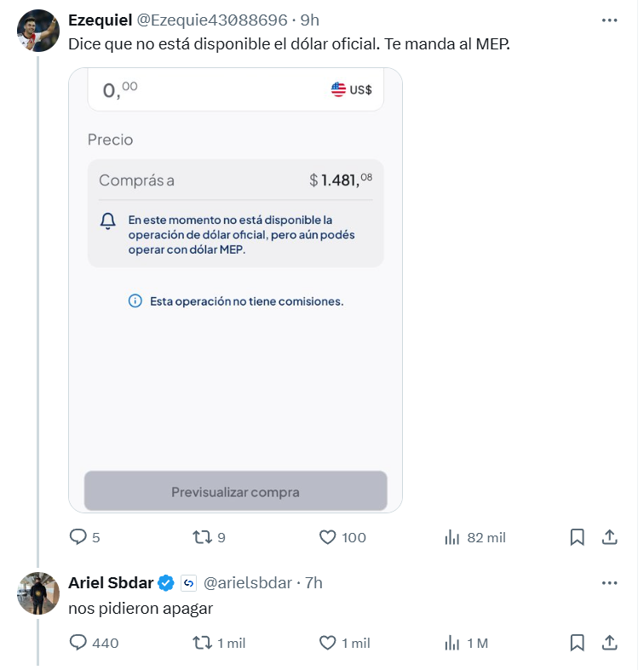Open Ezequiel's profile picture
This screenshot has height=670, width=644.
pos(38,32)
